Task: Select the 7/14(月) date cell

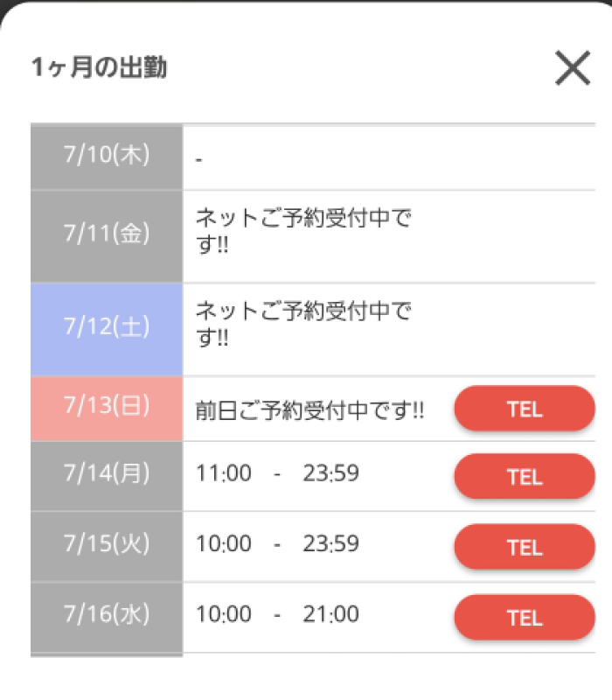Action: [x=107, y=476]
